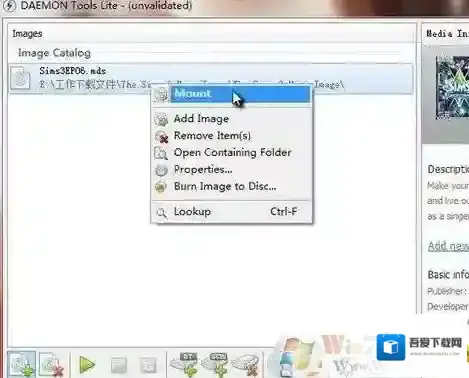
Task: Click the Add Image toolbar icon
Action: [x=21, y=364]
